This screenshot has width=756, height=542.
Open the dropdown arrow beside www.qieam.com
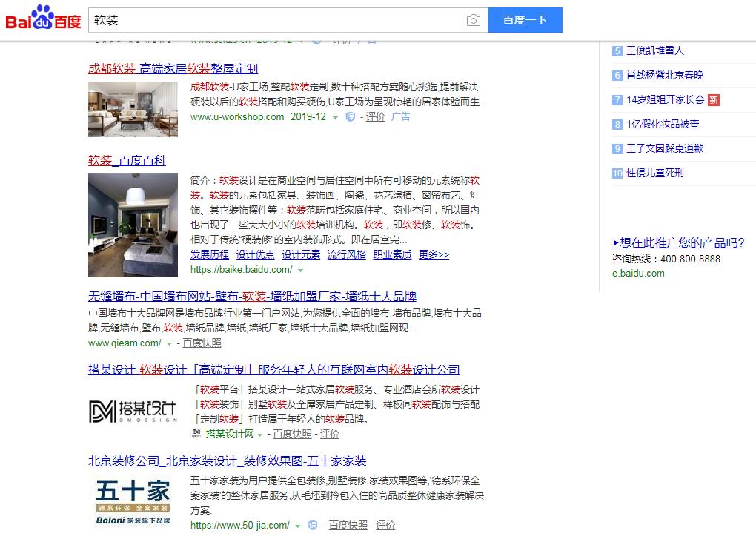tap(169, 344)
